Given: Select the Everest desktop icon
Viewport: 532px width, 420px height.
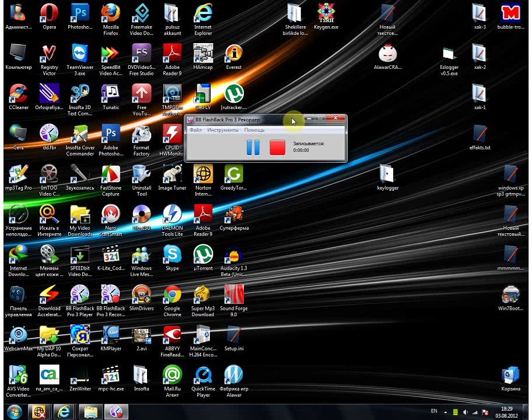Looking at the screenshot, I should point(234,57).
